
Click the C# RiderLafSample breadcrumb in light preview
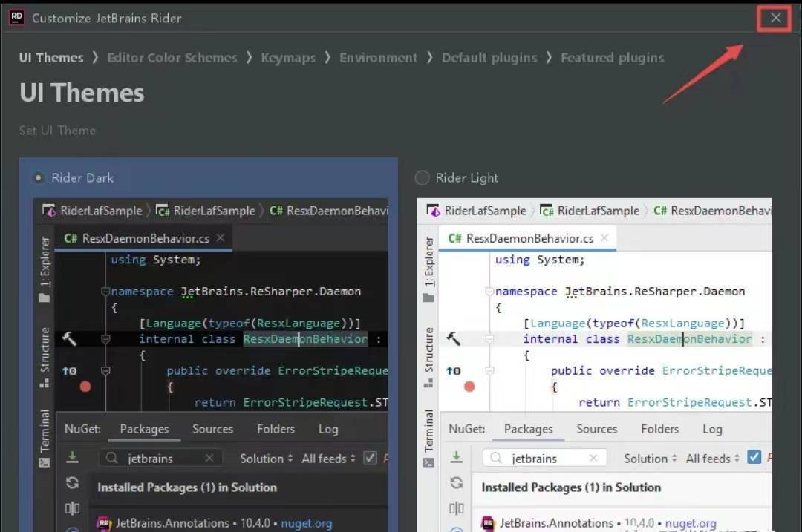tap(590, 211)
